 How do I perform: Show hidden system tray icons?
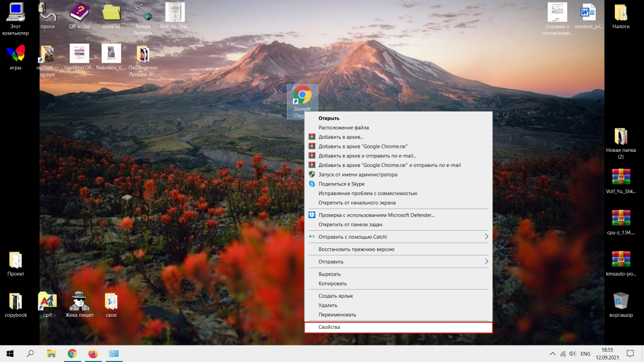[x=552, y=354]
